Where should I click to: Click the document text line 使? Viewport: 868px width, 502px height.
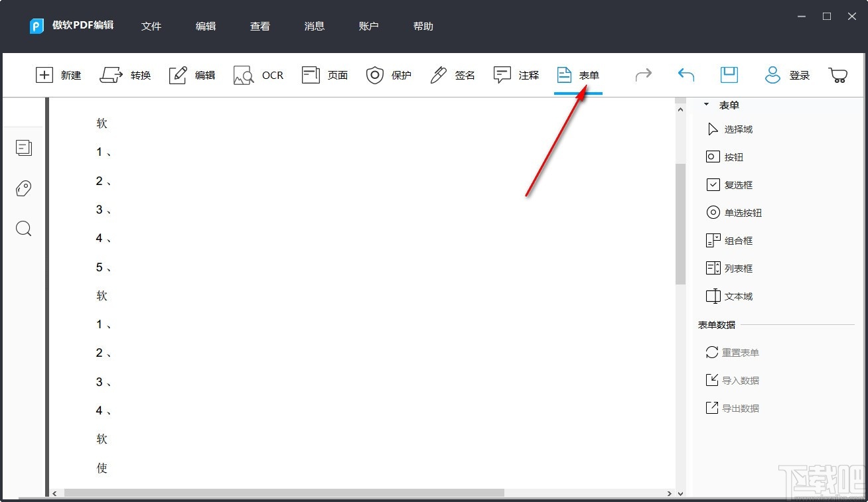(102, 468)
